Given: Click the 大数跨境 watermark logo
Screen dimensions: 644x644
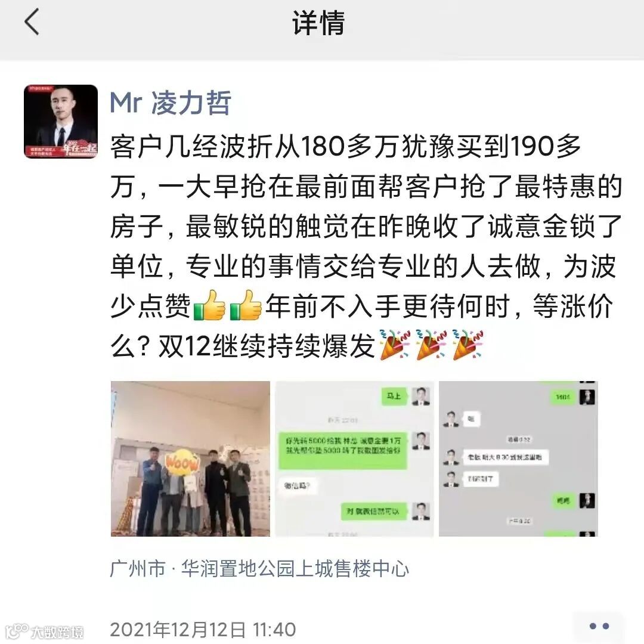Looking at the screenshot, I should [45, 631].
